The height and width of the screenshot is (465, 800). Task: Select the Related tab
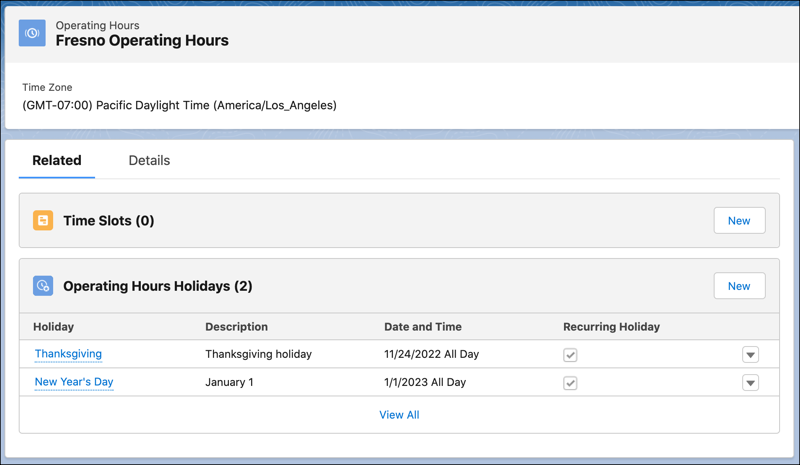click(x=57, y=161)
